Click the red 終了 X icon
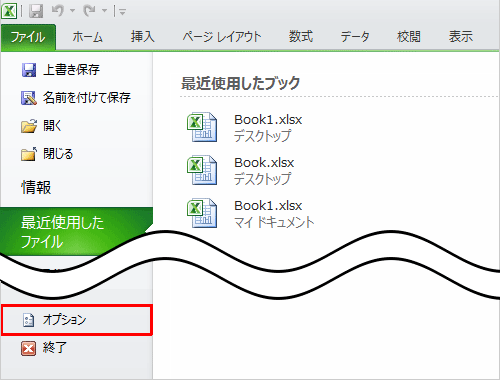 [28, 349]
